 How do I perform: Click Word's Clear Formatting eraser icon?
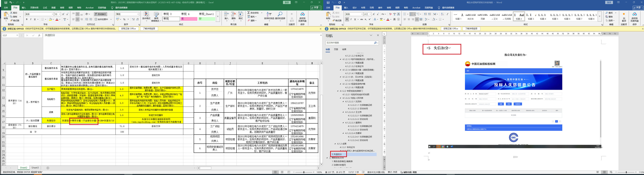click(x=391, y=14)
